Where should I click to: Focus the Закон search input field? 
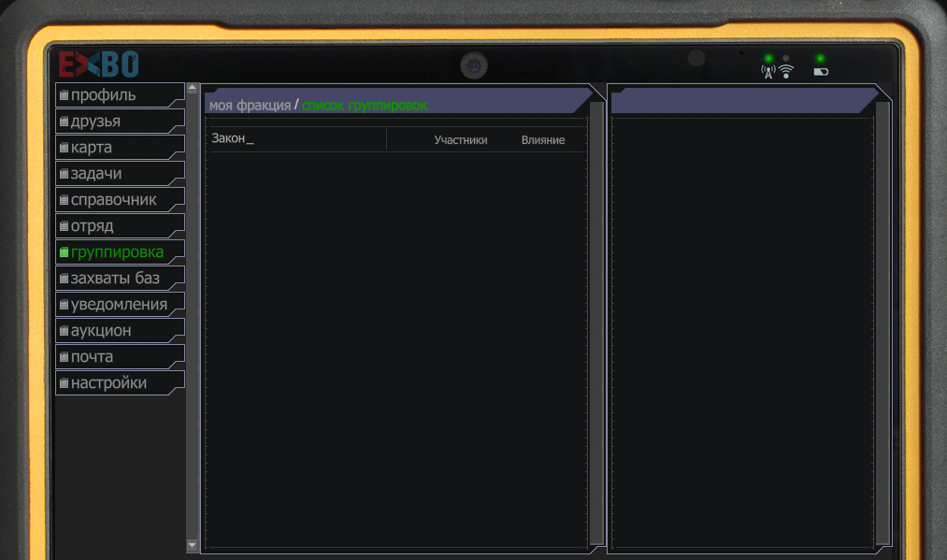click(296, 139)
